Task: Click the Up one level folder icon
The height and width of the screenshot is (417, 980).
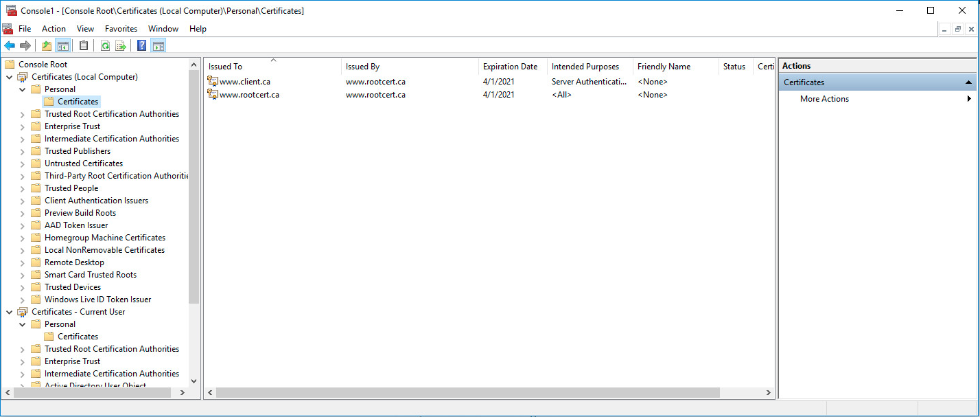Action: 45,45
